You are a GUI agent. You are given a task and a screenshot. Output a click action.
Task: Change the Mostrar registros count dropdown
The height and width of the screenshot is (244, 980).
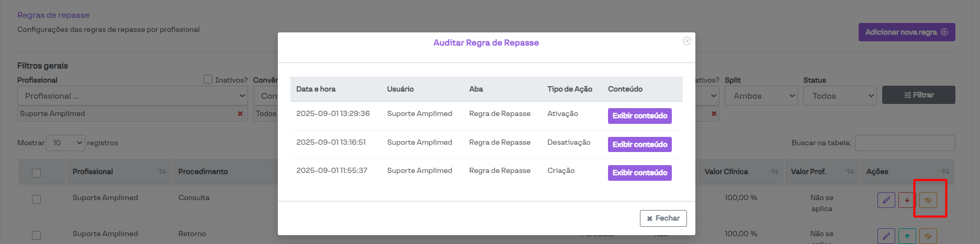[65, 143]
